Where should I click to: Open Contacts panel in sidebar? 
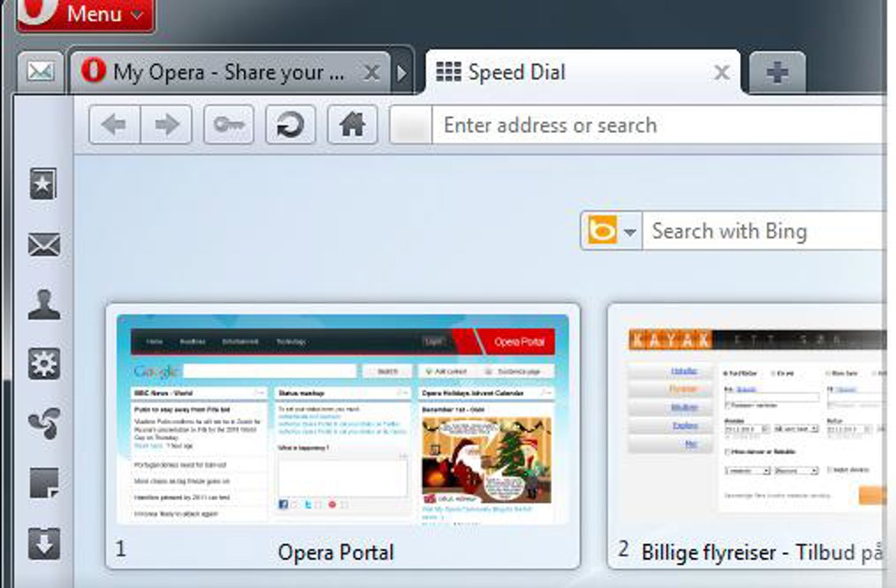click(x=43, y=304)
